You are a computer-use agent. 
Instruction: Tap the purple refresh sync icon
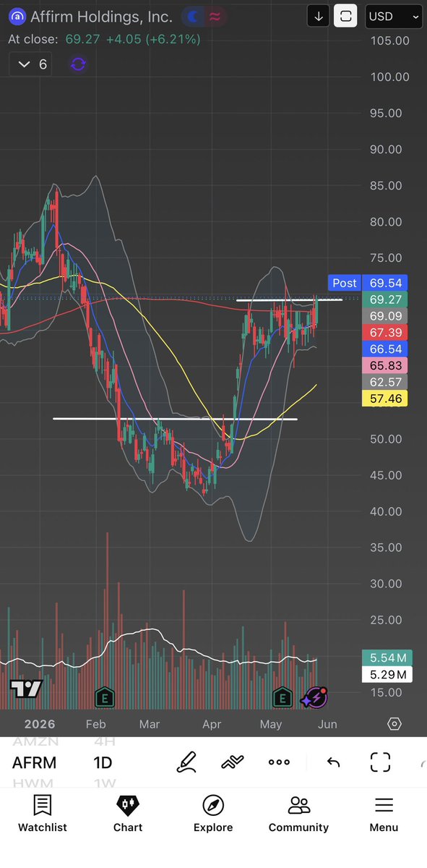point(78,64)
